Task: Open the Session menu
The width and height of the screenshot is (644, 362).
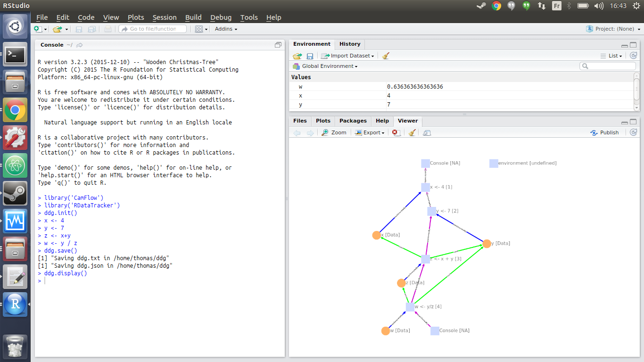Action: point(165,17)
